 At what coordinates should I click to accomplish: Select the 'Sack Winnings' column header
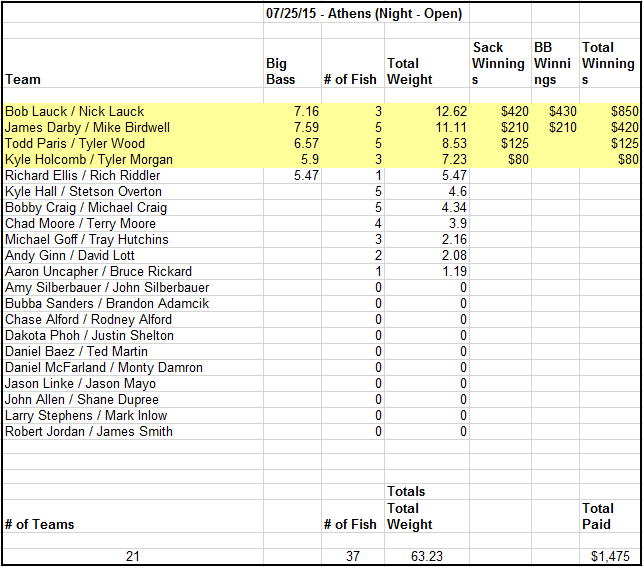tap(498, 63)
